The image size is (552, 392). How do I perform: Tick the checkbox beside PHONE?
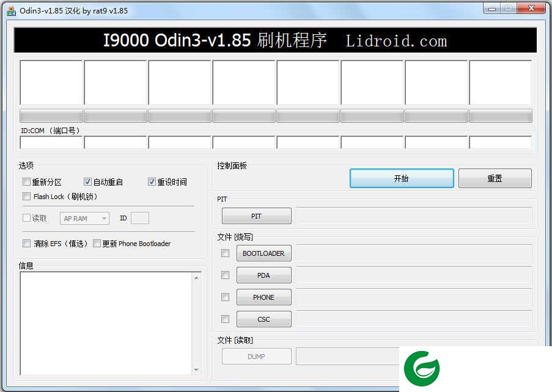(x=226, y=297)
